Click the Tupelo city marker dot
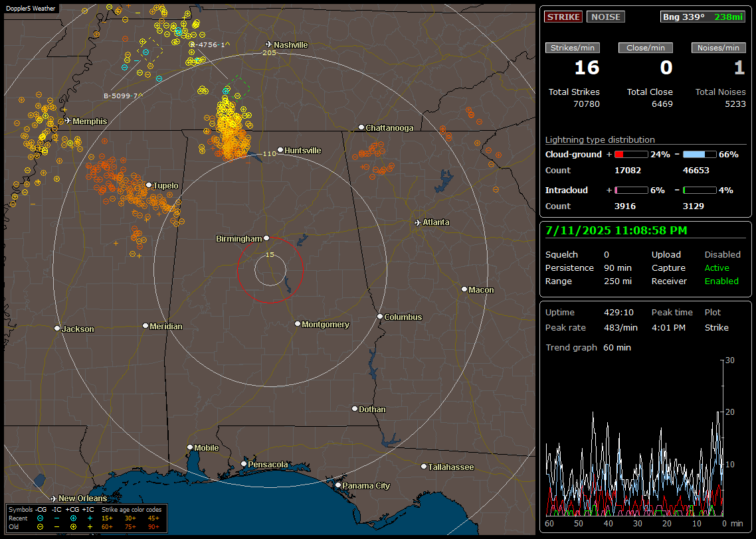 point(149,185)
